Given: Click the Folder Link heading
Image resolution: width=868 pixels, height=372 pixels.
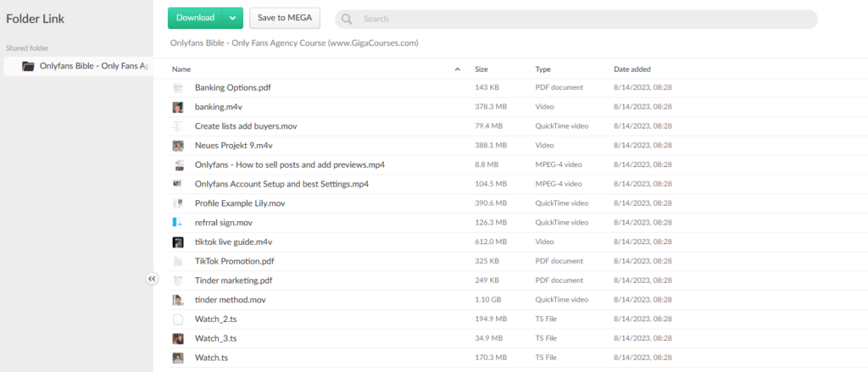Looking at the screenshot, I should pos(36,19).
